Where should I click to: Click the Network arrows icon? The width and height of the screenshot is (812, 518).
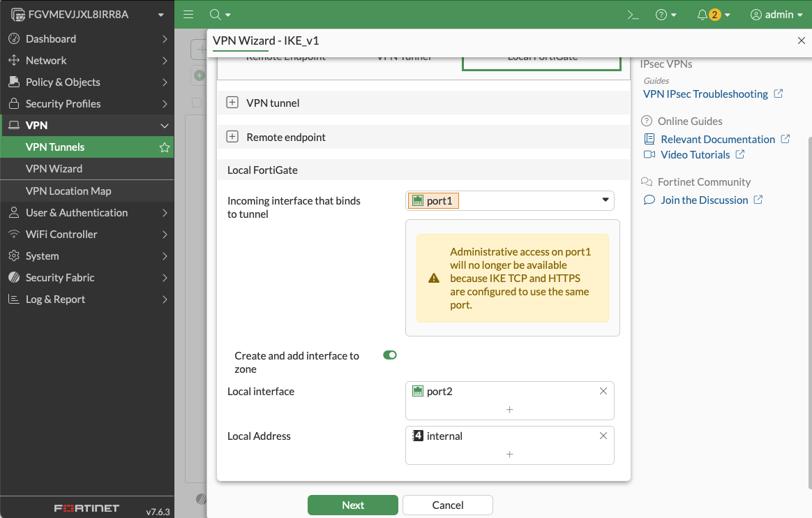pos(14,61)
